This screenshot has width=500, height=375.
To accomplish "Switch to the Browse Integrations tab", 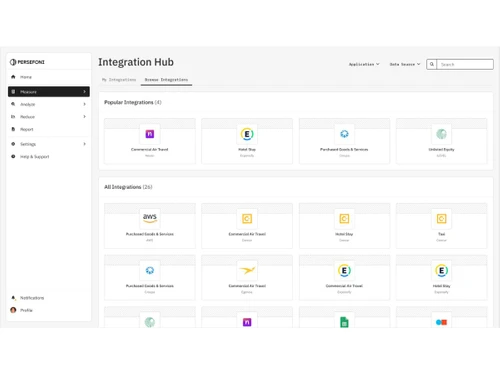I will 166,80.
